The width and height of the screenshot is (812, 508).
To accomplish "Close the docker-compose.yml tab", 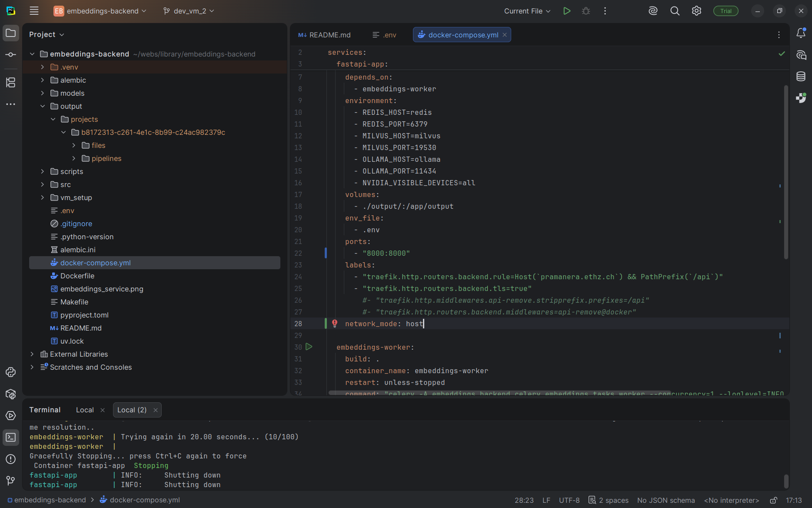I will point(505,35).
